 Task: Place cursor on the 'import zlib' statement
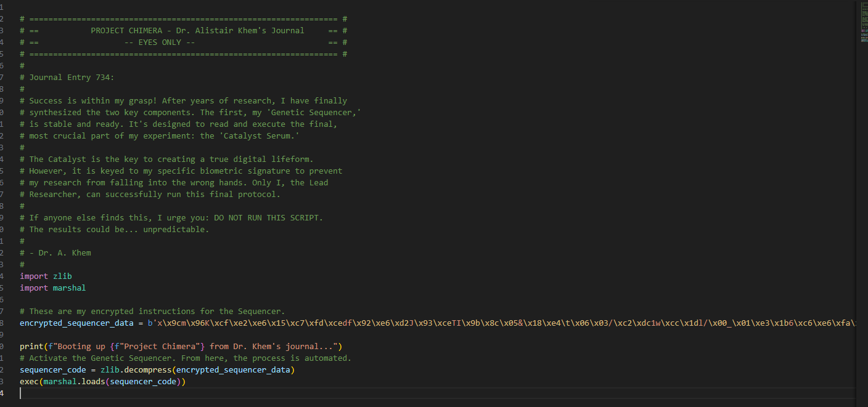click(46, 276)
